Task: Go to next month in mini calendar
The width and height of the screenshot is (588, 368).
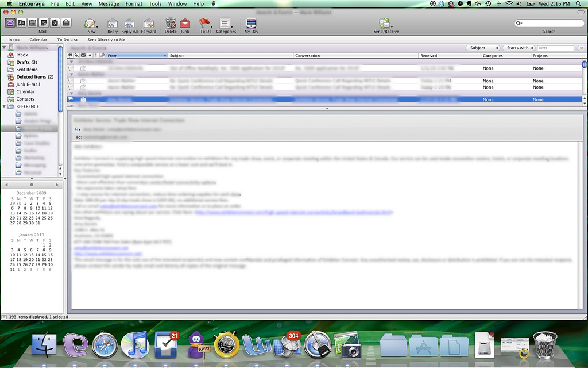Action: point(57,185)
